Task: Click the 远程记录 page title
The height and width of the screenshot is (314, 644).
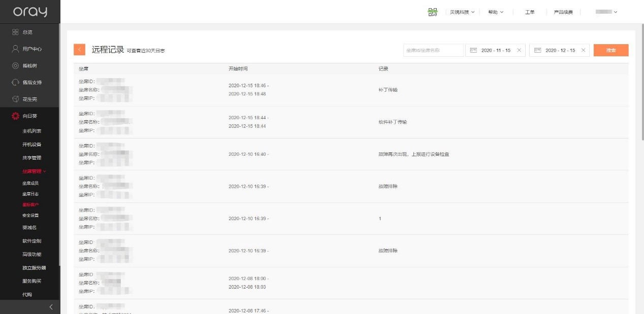Action: (108, 50)
